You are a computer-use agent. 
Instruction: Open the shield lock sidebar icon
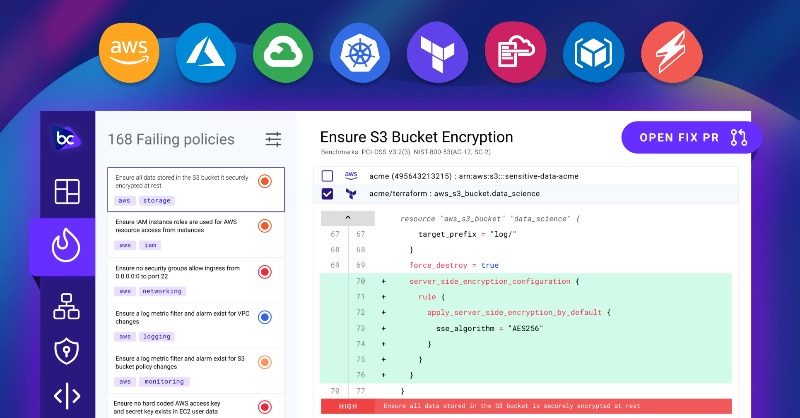[66, 351]
